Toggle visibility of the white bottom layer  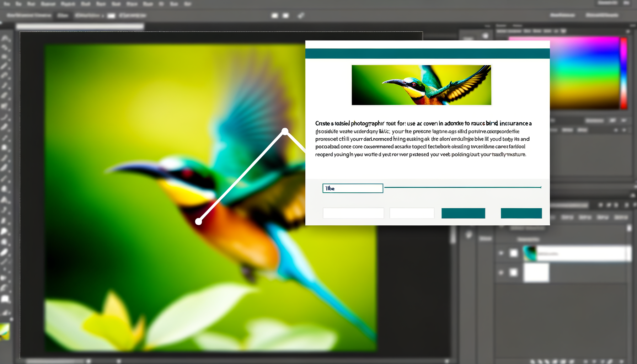point(501,273)
